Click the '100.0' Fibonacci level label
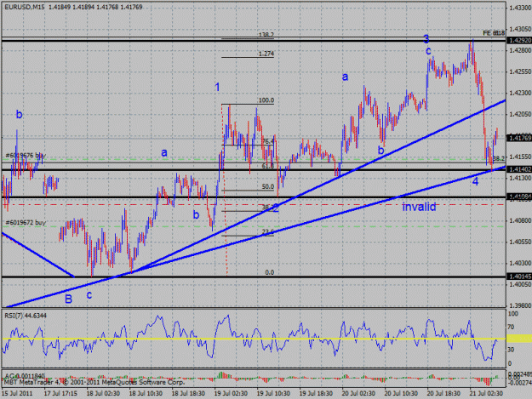Screen dimensions: 532x399 click(266, 100)
